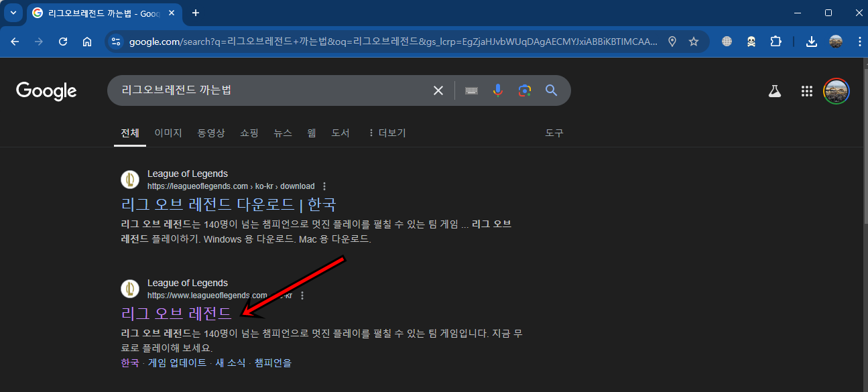View site information icon in address bar
868x392 pixels.
(116, 42)
